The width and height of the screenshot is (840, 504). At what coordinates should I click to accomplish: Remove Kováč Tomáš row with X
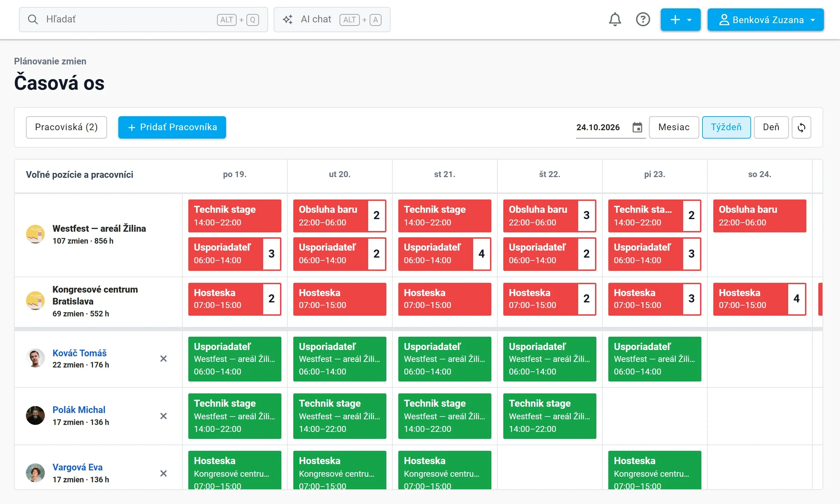[x=163, y=359]
